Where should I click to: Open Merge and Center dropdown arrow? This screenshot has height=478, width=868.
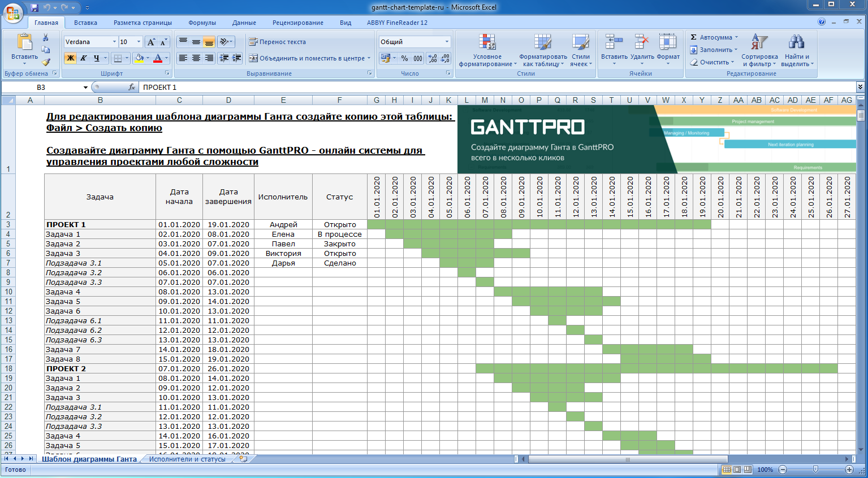pos(369,58)
